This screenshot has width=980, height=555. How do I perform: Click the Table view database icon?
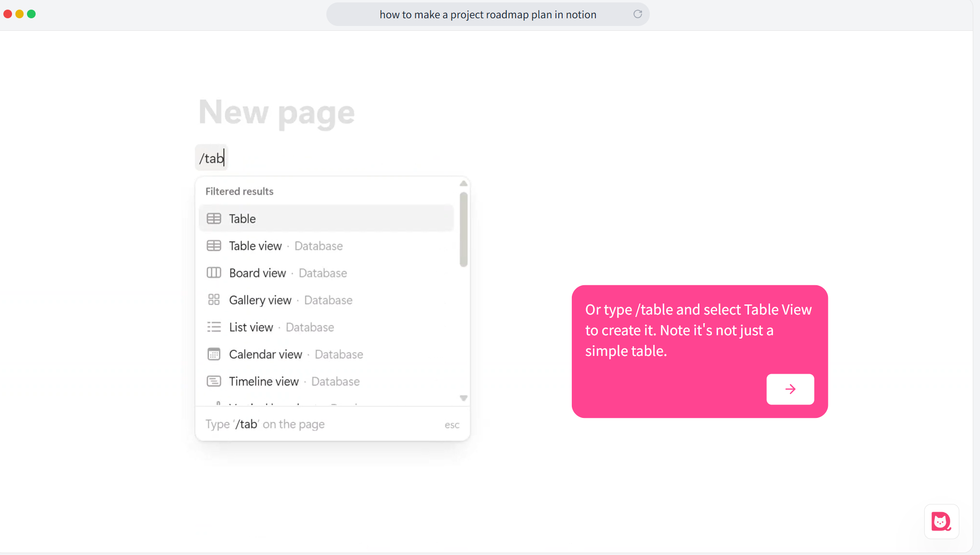coord(214,246)
